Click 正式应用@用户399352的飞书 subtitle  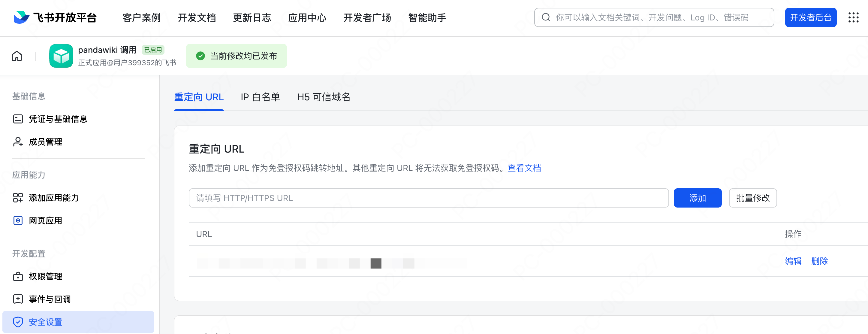pos(127,63)
